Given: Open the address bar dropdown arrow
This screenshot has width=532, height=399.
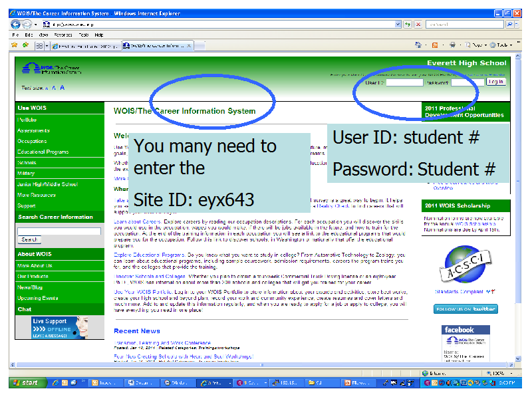Looking at the screenshot, I should [x=398, y=25].
